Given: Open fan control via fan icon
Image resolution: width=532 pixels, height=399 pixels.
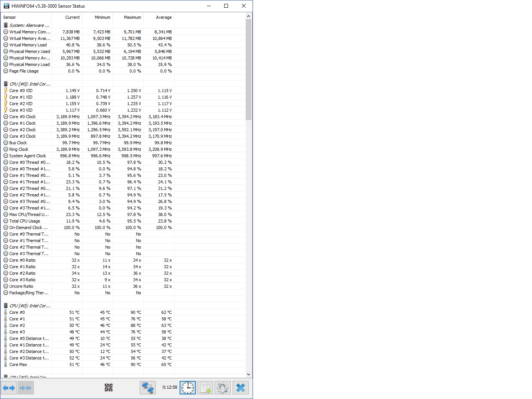Looking at the screenshot, I should tap(109, 388).
